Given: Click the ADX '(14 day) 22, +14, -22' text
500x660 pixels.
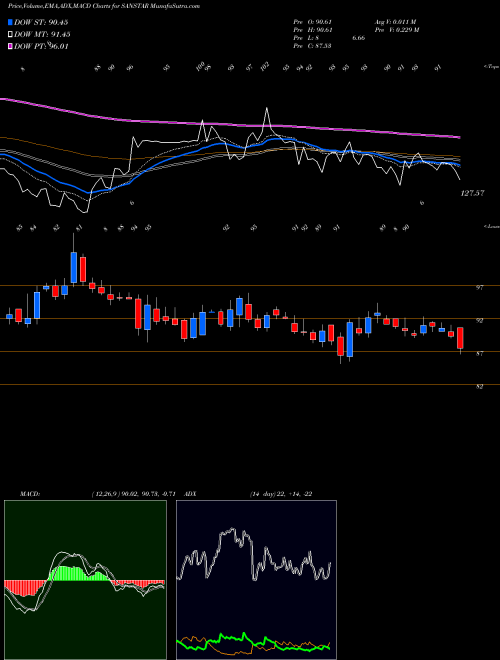Looking at the screenshot, I should tap(281, 494).
